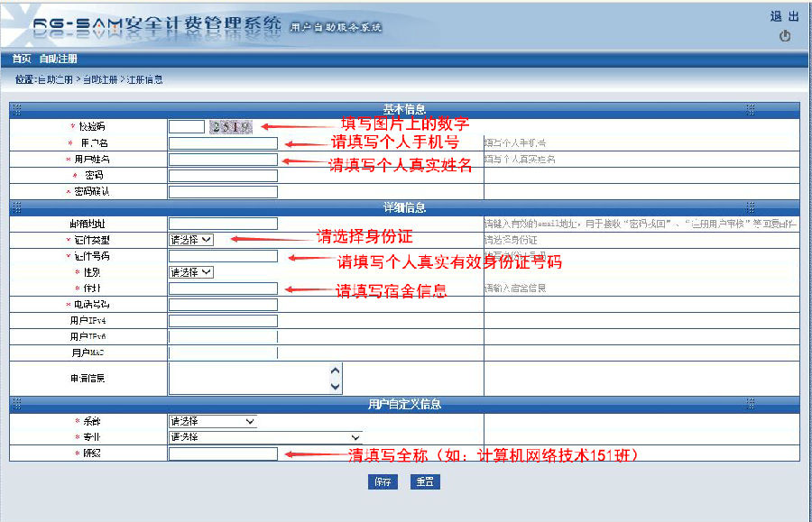
Task: Click the 邮箱地址 email input field
Action: (x=223, y=224)
